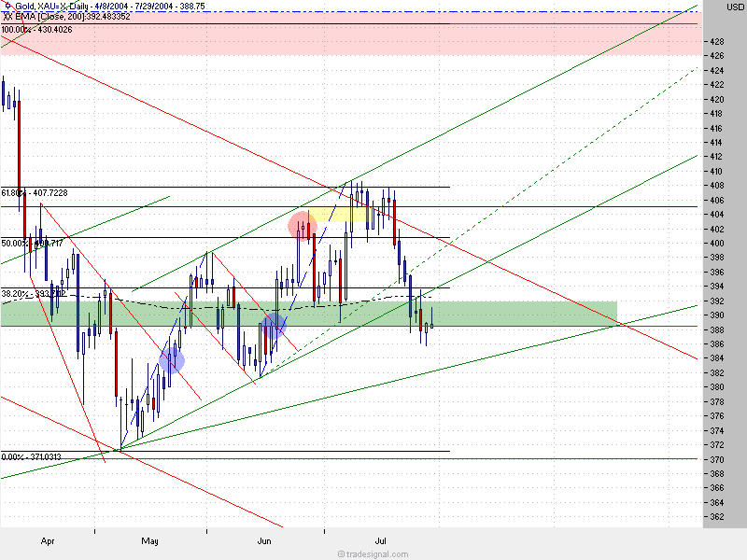Click the '100.00% - 430.4026' Fibonacci label
Image resolution: width=747 pixels, height=560 pixels.
[36, 30]
